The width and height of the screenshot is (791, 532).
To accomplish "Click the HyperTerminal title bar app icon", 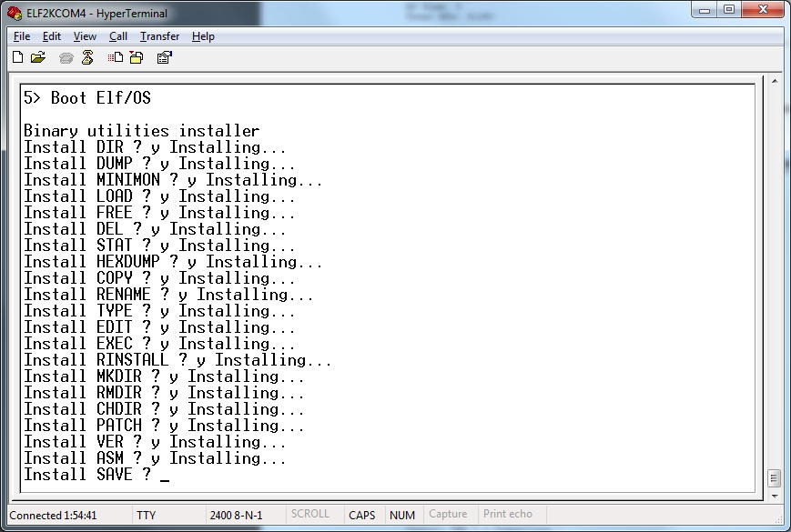I will coord(14,13).
